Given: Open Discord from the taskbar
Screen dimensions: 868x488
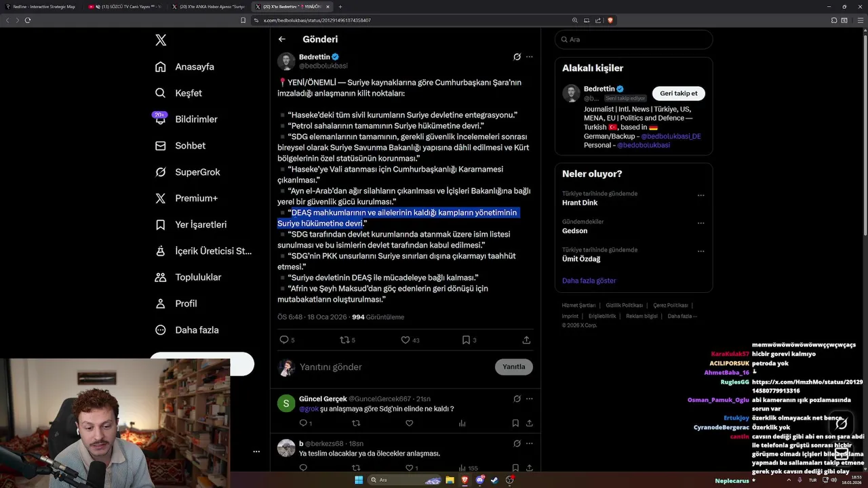Looking at the screenshot, I should coord(480,480).
